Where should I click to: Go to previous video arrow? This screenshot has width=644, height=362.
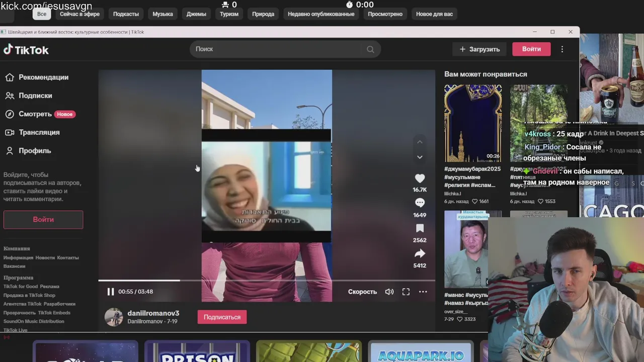tap(420, 142)
